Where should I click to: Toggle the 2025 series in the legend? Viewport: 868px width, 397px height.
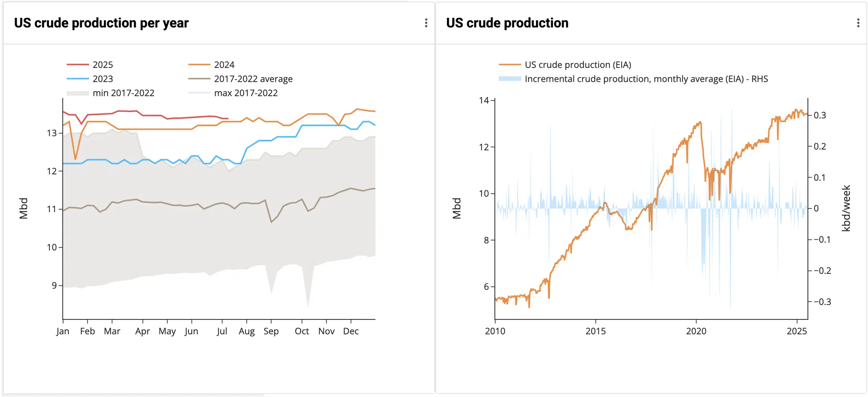point(90,65)
